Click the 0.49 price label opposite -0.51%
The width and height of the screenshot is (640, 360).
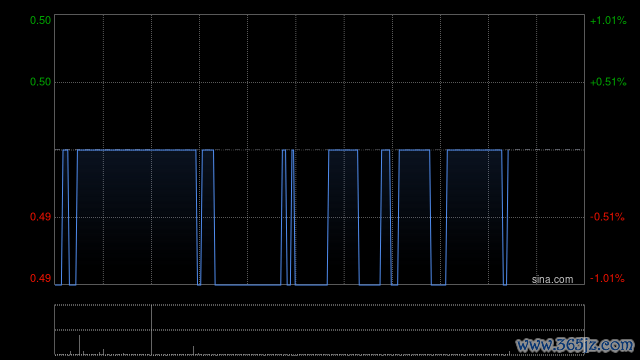[40, 217]
